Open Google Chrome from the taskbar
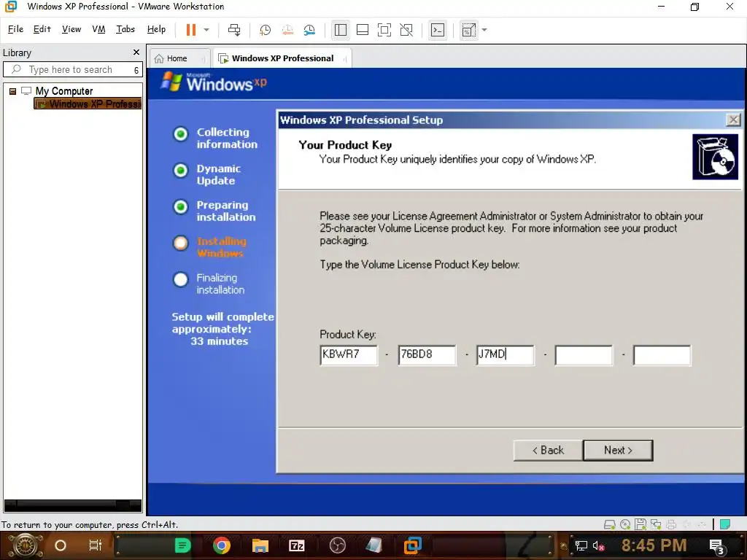 point(222,545)
